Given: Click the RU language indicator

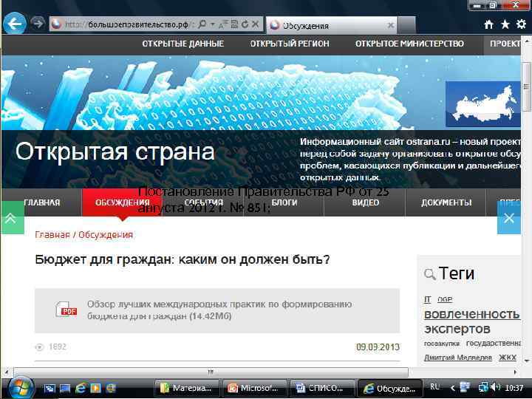Looking at the screenshot, I should click(x=434, y=386).
